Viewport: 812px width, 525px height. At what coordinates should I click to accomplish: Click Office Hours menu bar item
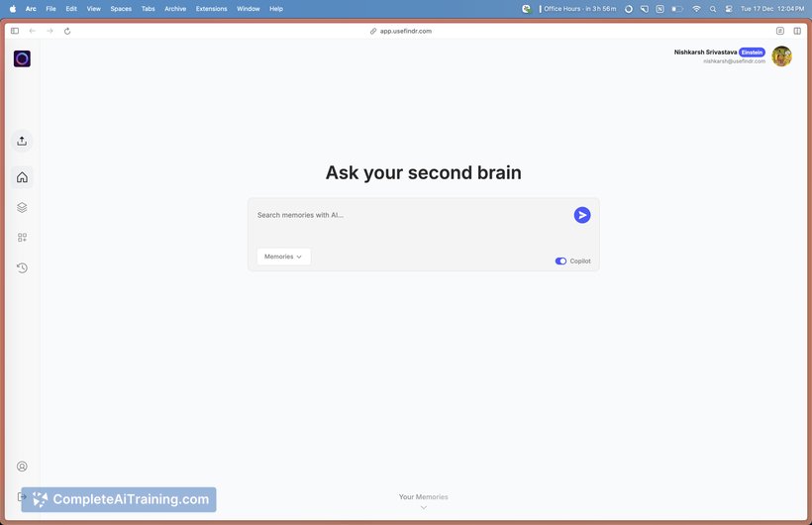577,9
